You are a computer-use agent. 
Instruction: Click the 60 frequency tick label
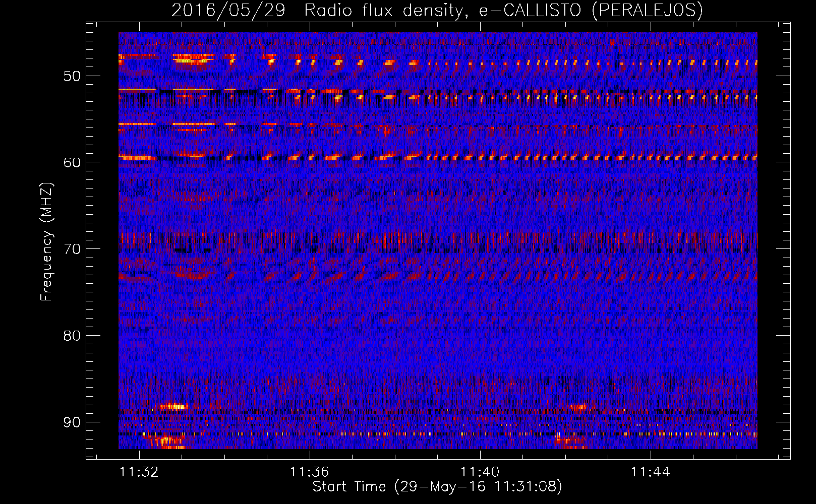coord(72,162)
